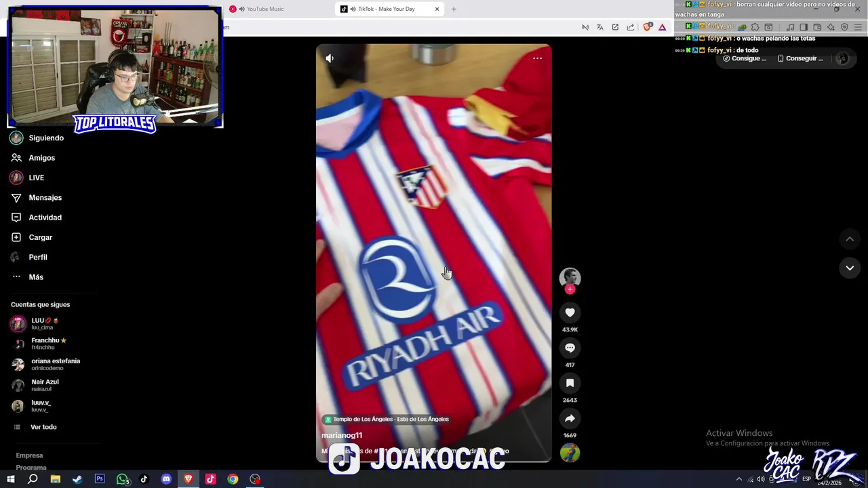Open the marianog11 username link
This screenshot has width=868, height=488.
coord(342,435)
